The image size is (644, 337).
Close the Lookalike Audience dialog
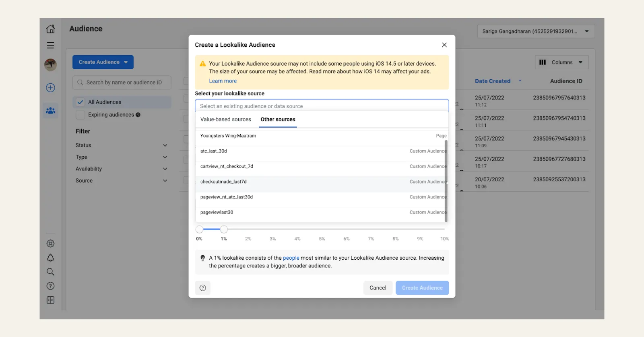coord(444,45)
